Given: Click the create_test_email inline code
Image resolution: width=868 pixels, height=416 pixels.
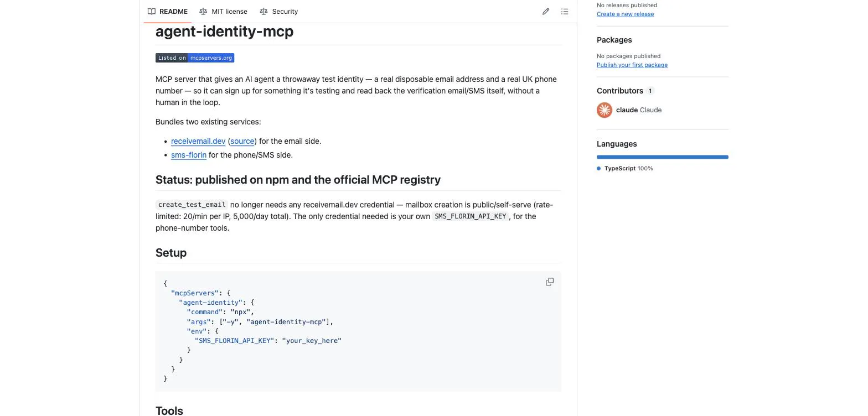Looking at the screenshot, I should (192, 205).
